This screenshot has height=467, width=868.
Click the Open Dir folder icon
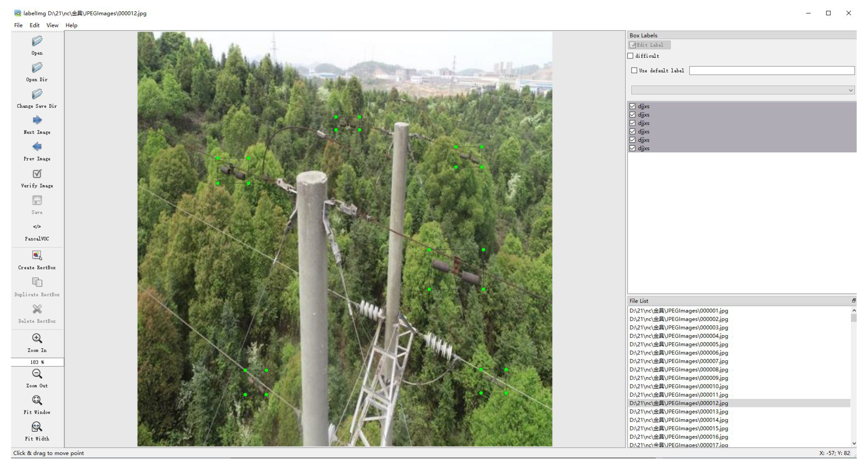pyautogui.click(x=37, y=68)
